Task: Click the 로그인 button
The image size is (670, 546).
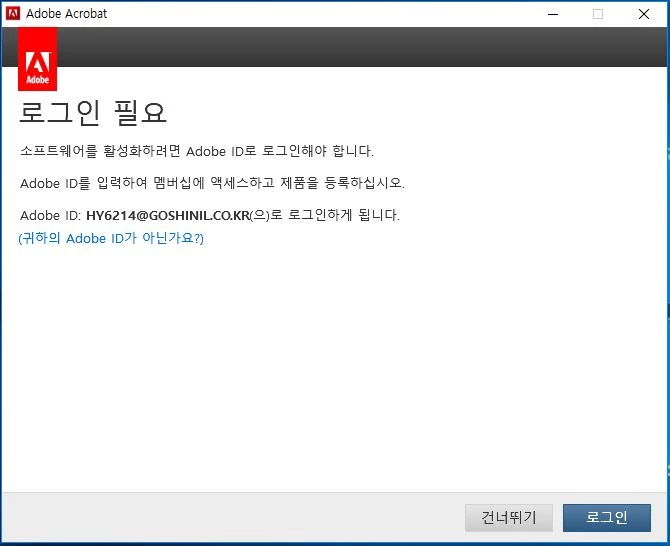Action: (x=606, y=518)
